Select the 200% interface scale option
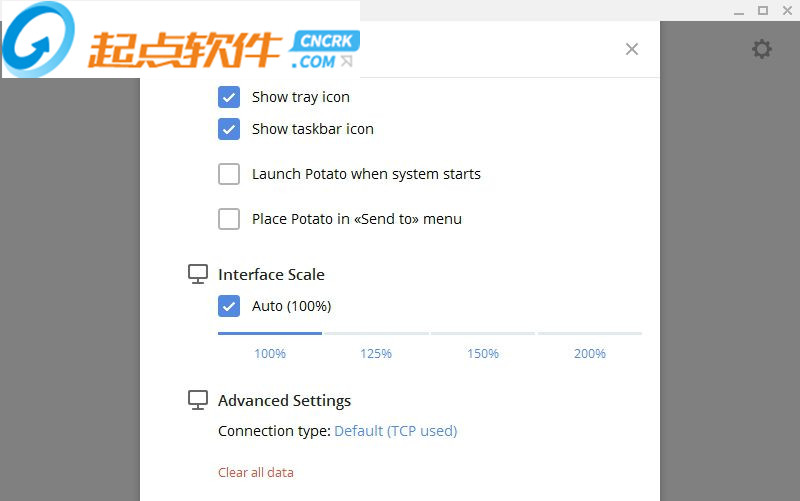 pyautogui.click(x=590, y=354)
